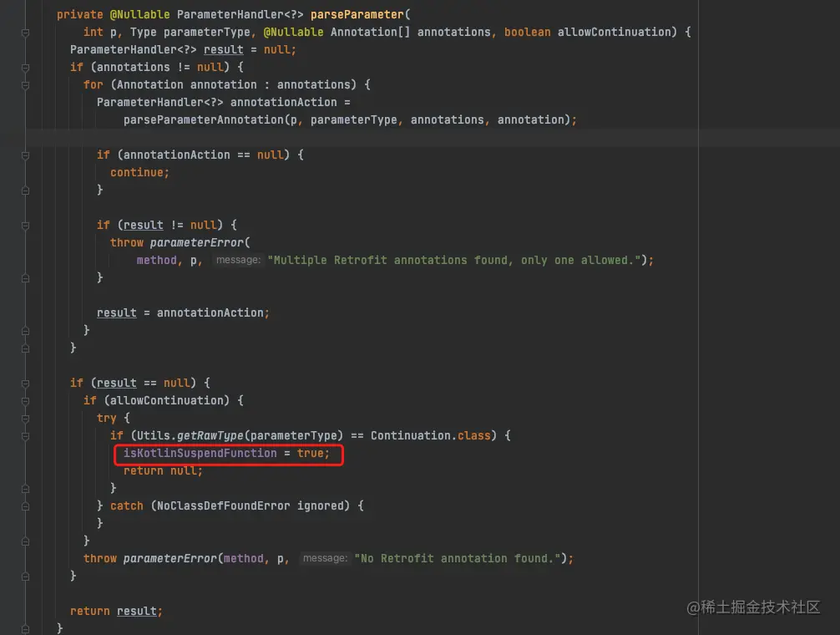Click 'getRawType' method call
Image resolution: width=840 pixels, height=635 pixels.
(x=210, y=435)
